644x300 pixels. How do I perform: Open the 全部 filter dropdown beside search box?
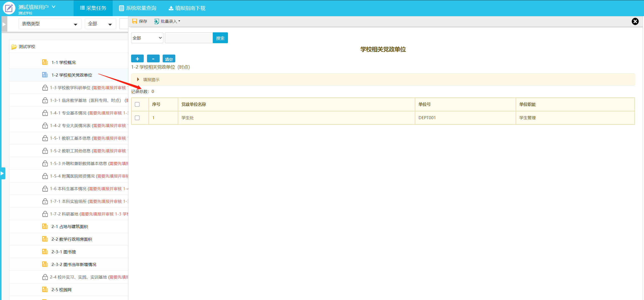tap(147, 38)
